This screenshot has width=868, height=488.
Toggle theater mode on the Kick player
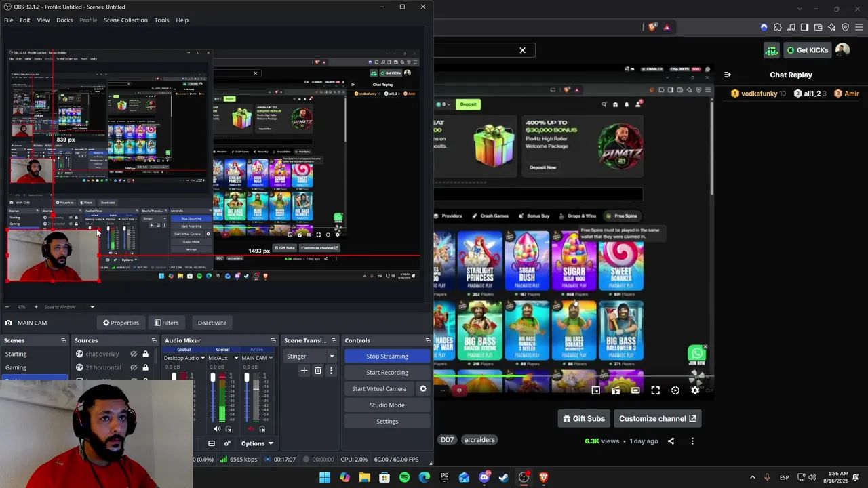click(x=635, y=390)
